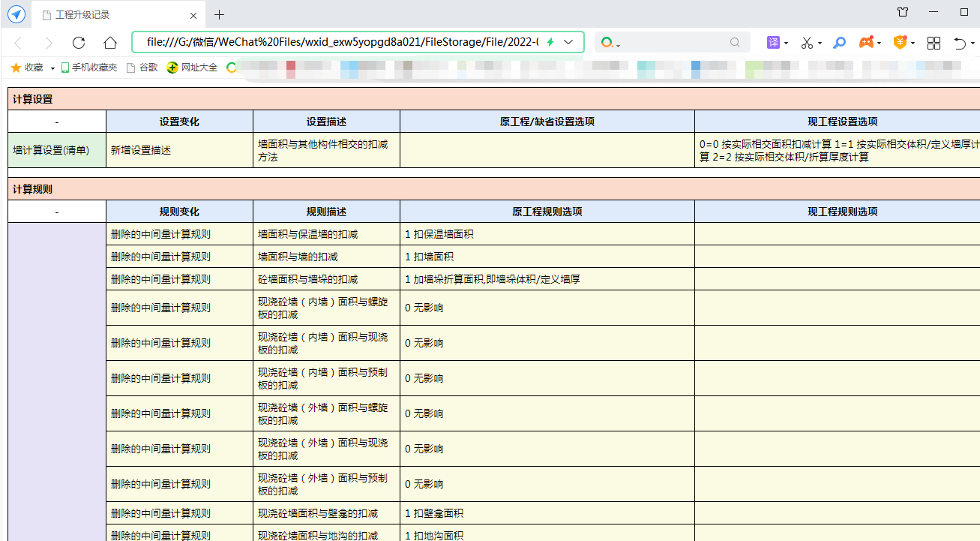This screenshot has width=980, height=541.
Task: Expand the wallet shield dropdown arrow
Action: (913, 44)
